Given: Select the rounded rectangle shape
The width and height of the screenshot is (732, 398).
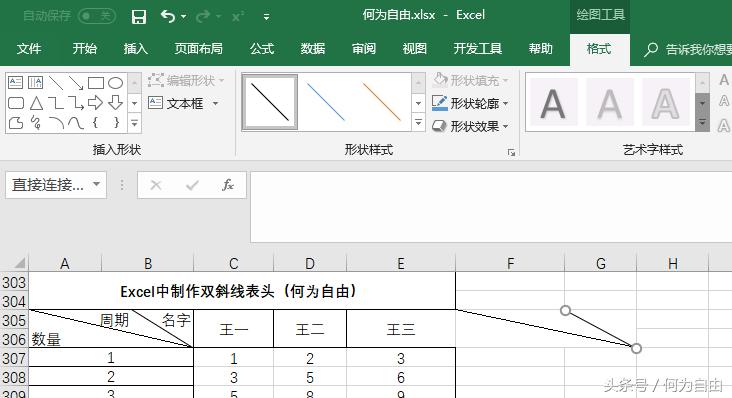Looking at the screenshot, I should (15, 103).
